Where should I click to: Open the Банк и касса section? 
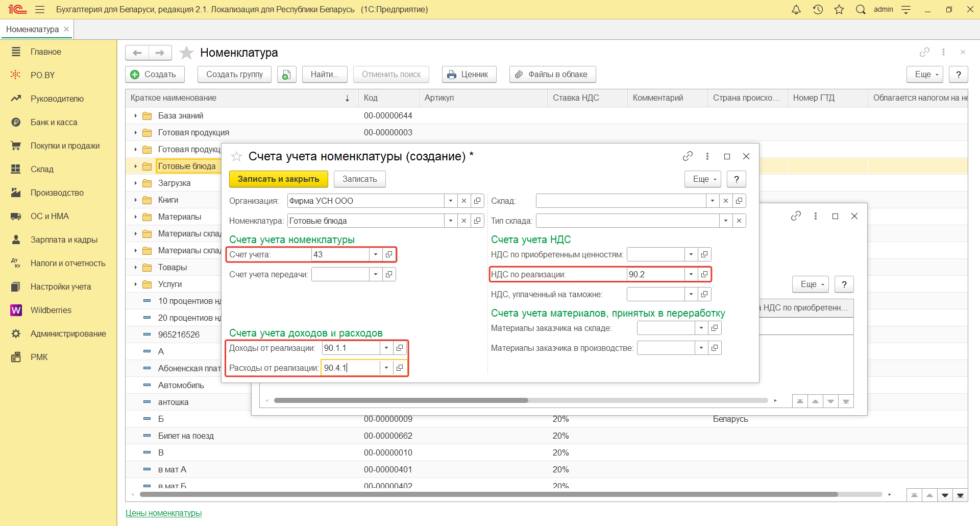click(54, 122)
